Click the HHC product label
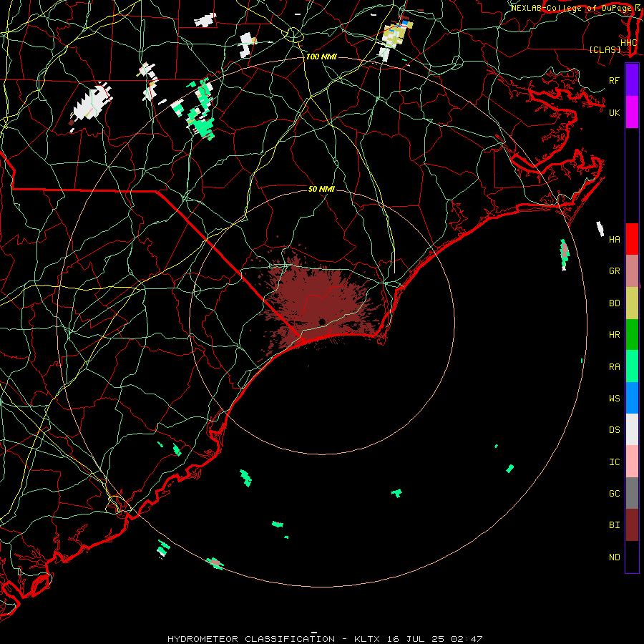This screenshot has width=644, height=644. click(x=629, y=43)
